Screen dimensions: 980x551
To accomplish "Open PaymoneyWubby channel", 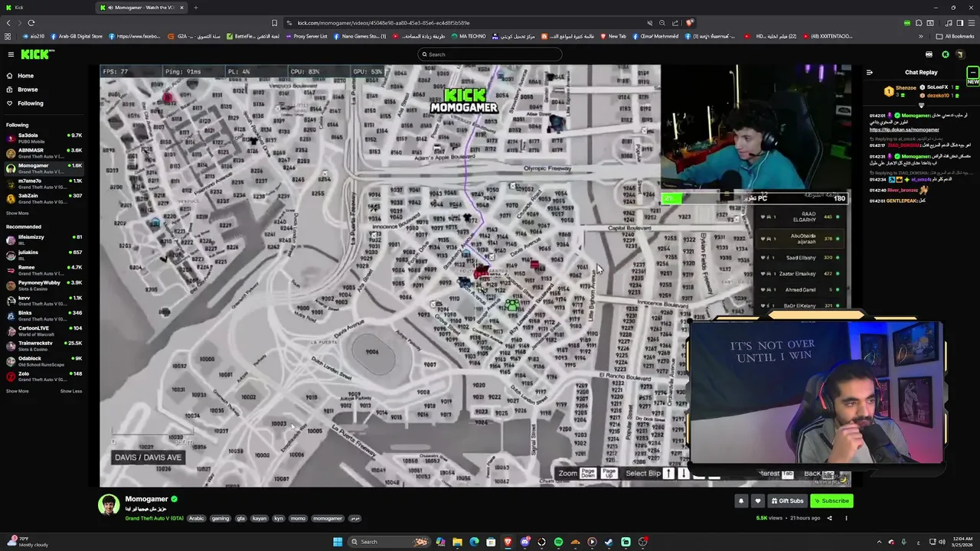I will 44,285.
